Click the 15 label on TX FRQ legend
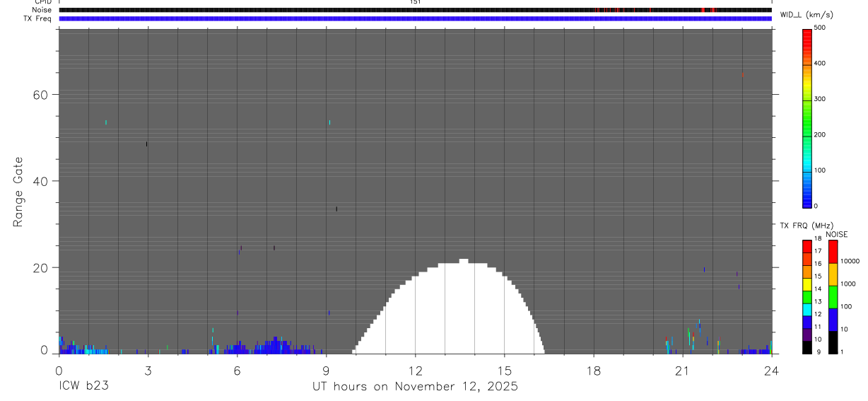 coord(818,277)
